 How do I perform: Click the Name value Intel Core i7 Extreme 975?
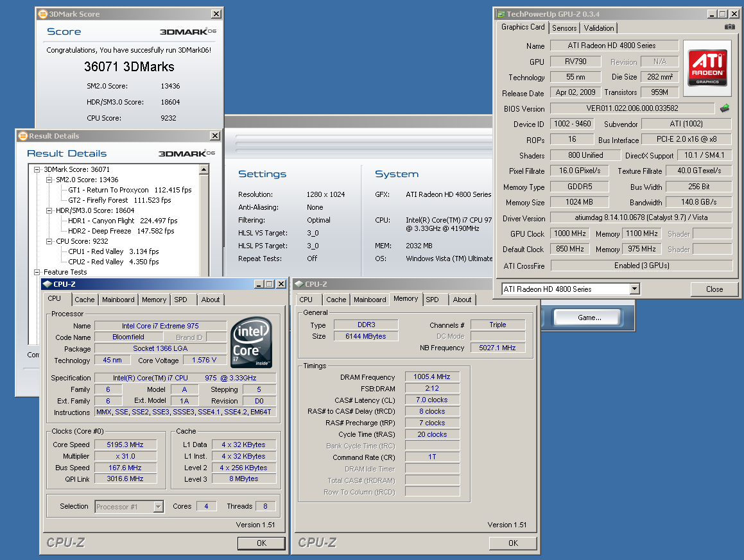(x=160, y=327)
